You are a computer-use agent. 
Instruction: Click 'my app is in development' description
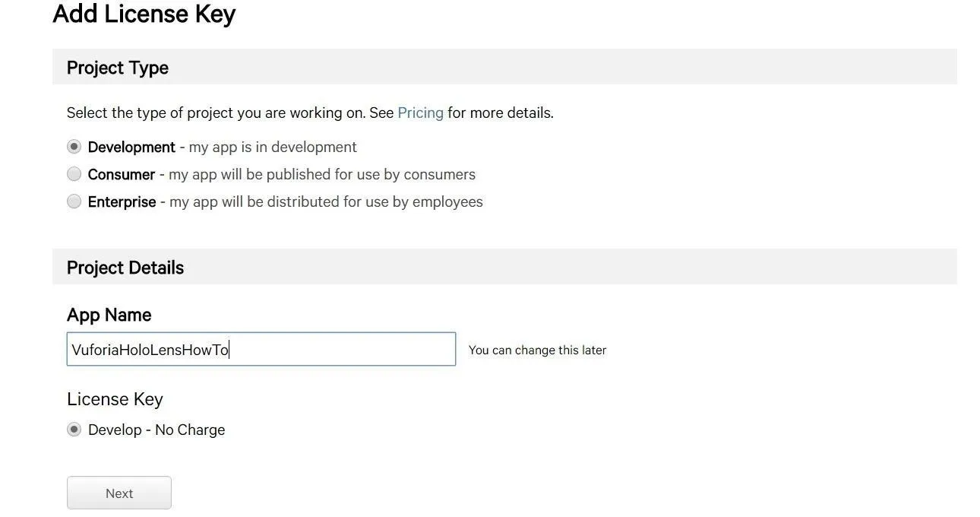coord(273,147)
